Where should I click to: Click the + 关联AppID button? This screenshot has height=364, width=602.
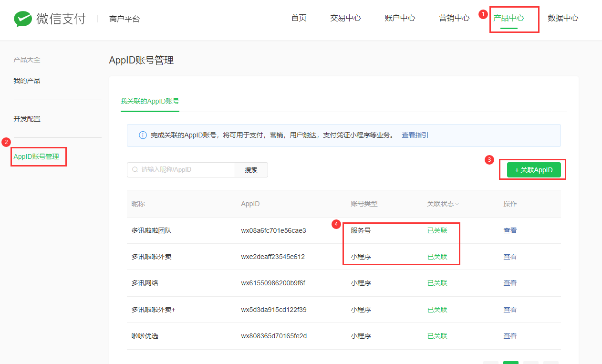coord(534,170)
